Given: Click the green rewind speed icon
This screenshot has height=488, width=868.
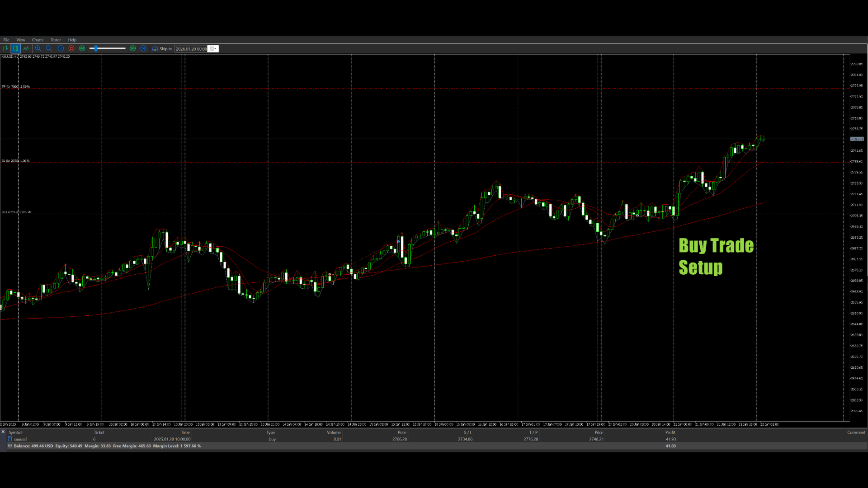Looking at the screenshot, I should (82, 48).
